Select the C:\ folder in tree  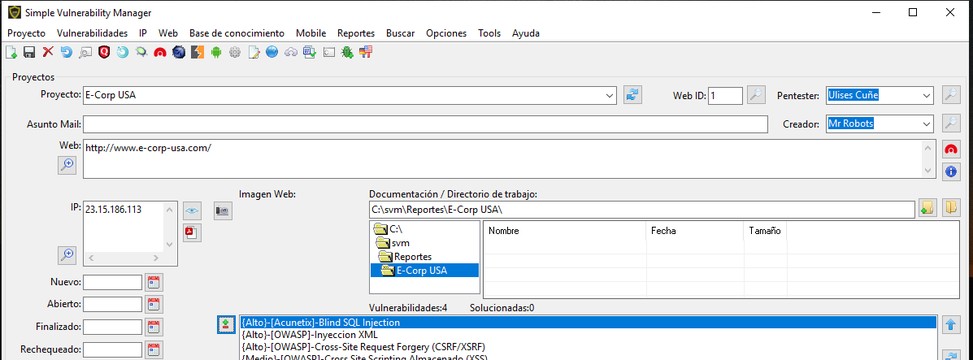[388, 230]
